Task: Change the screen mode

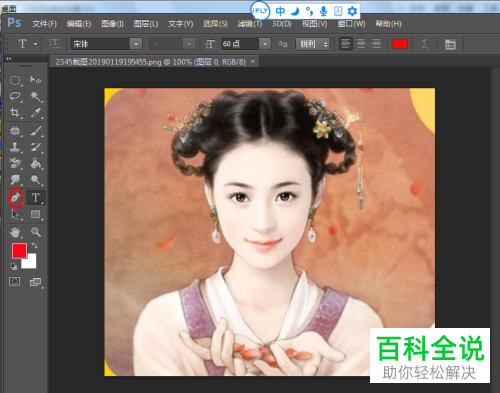Action: coord(36,282)
